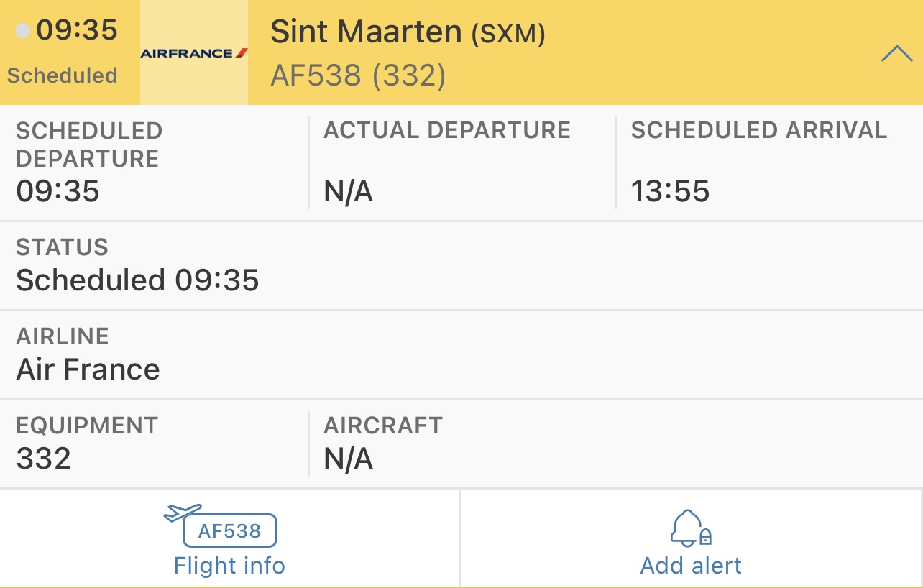Click the AF538 badge under the plane
The image size is (923, 588).
[x=230, y=531]
